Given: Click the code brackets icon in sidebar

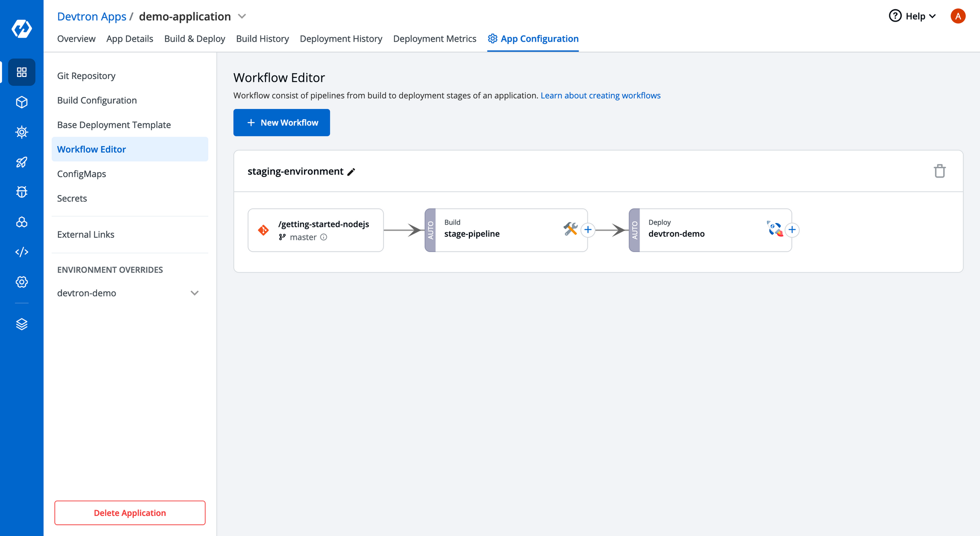Looking at the screenshot, I should (22, 252).
